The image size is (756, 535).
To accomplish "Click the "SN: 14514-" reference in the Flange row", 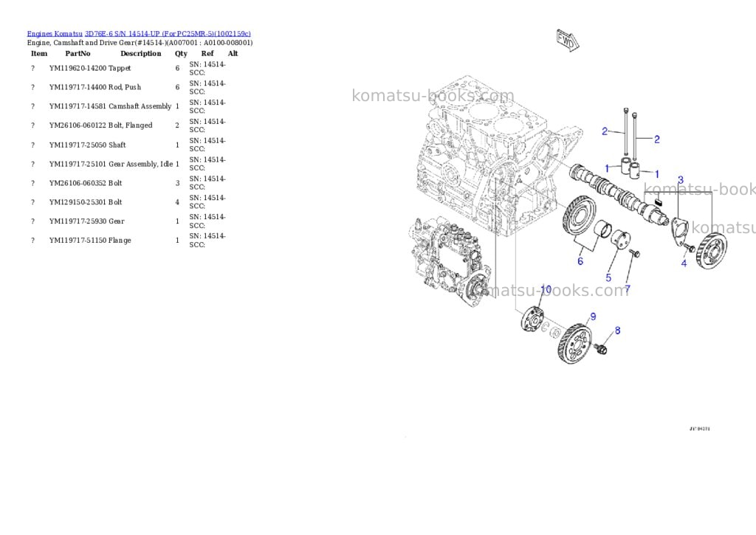I will (x=207, y=236).
